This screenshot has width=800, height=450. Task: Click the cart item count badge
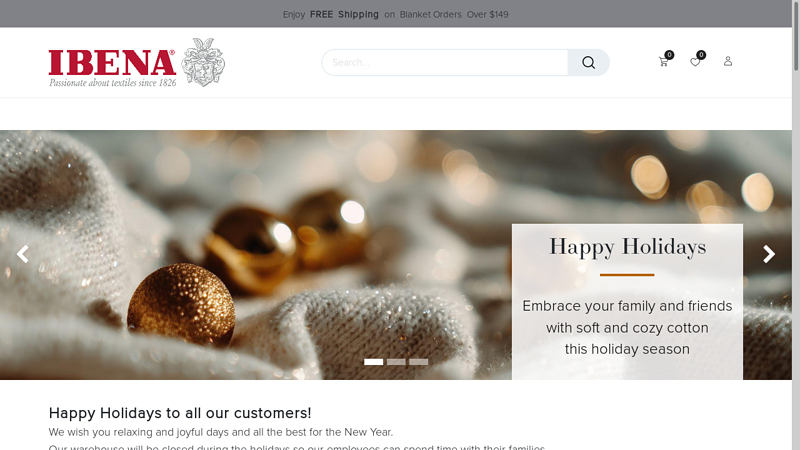(x=669, y=55)
